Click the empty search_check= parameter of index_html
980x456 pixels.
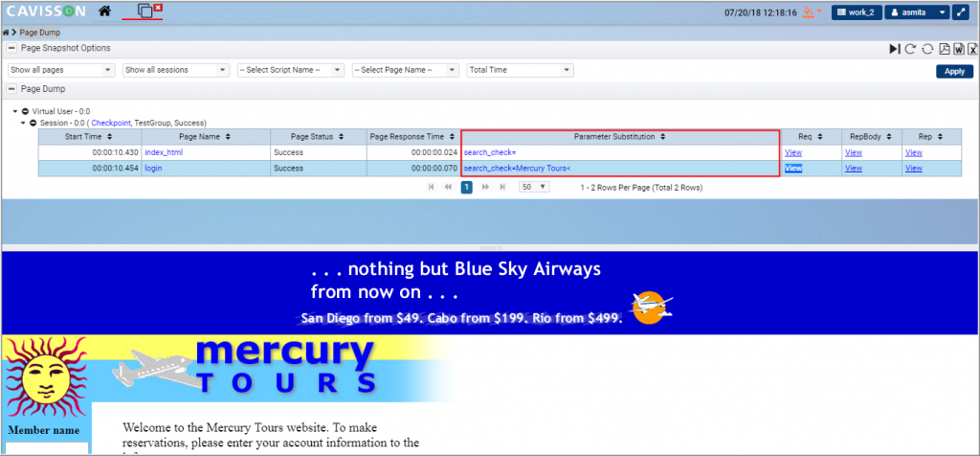(x=490, y=152)
